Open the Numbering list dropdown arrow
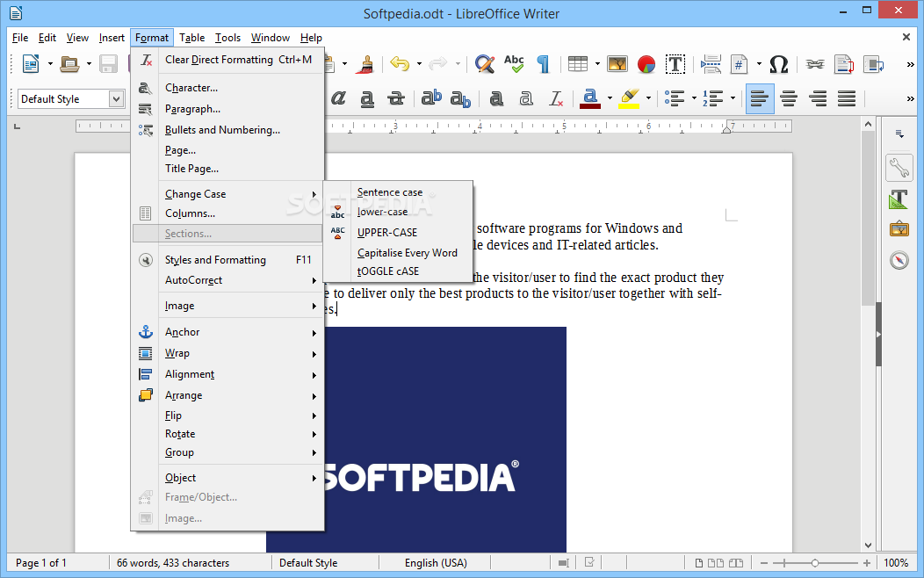The height and width of the screenshot is (578, 924). point(733,98)
